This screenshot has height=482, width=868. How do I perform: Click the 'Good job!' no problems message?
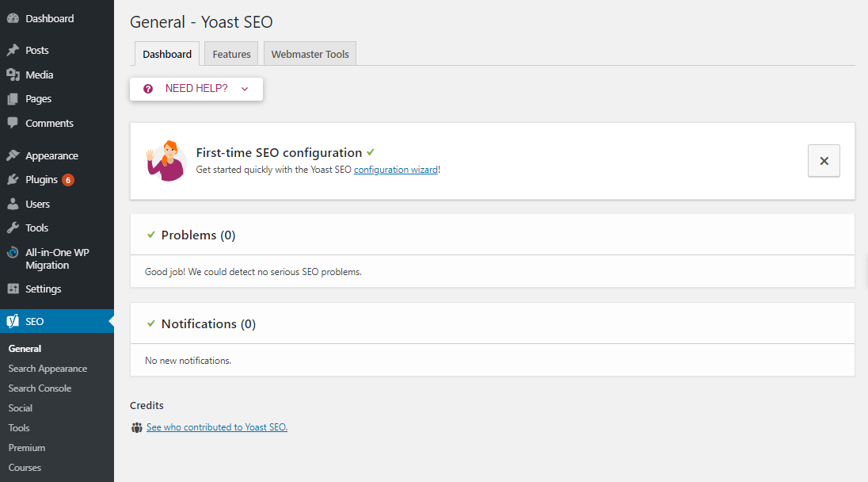253,272
